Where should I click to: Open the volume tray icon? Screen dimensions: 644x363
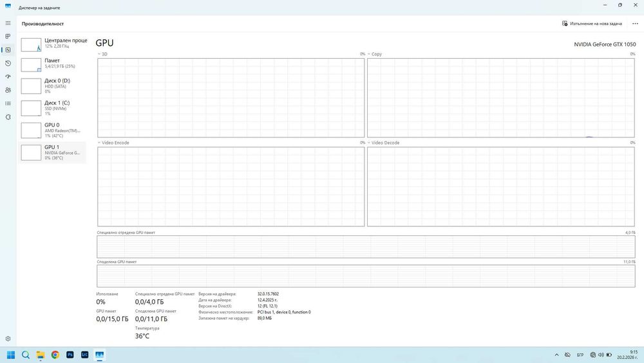click(601, 355)
